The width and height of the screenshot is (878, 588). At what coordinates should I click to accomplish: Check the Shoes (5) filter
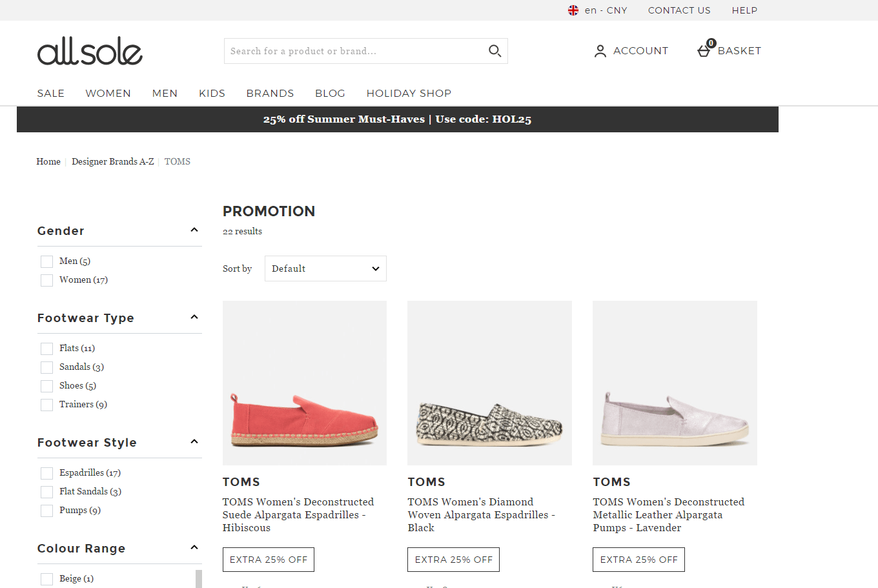click(x=46, y=386)
